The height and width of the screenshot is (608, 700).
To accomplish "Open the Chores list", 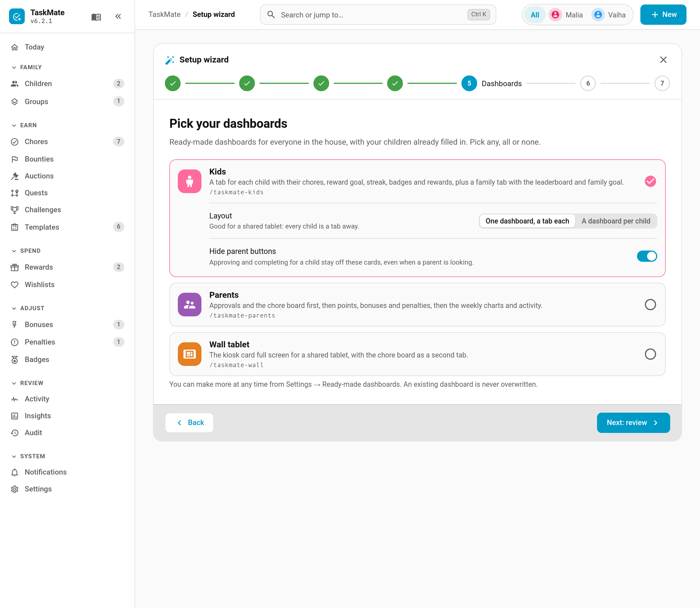I will [x=67, y=142].
